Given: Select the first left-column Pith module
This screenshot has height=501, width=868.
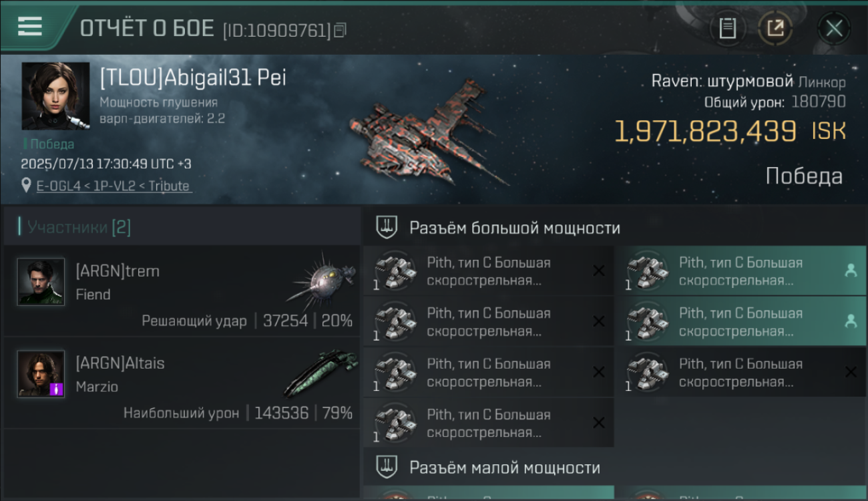Looking at the screenshot, I should pyautogui.click(x=488, y=271).
